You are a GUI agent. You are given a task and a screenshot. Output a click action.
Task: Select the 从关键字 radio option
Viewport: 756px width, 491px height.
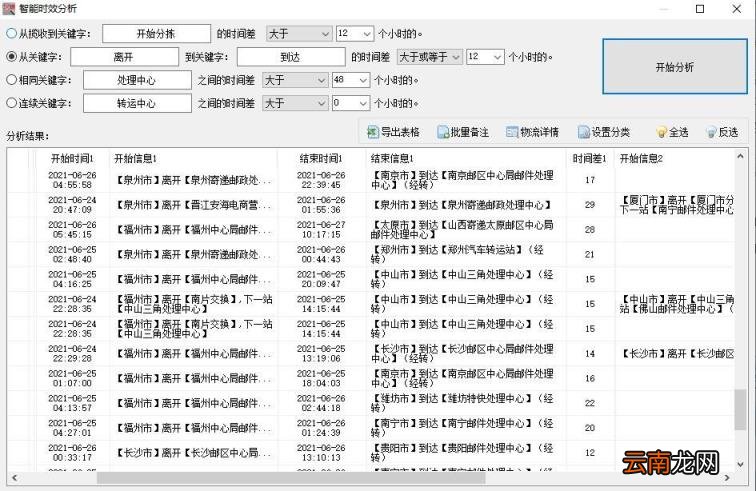pyautogui.click(x=11, y=56)
